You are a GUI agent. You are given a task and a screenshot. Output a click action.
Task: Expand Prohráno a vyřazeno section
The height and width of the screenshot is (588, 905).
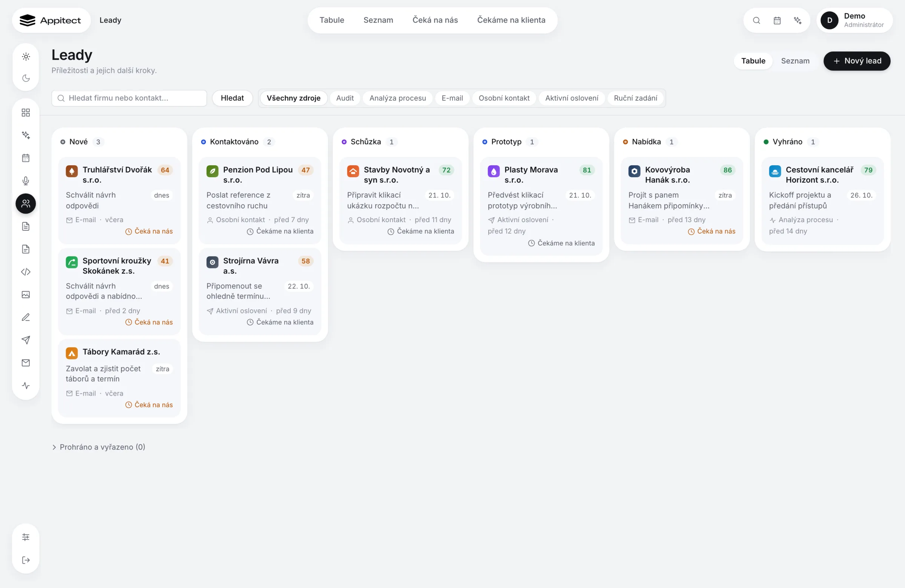click(98, 447)
